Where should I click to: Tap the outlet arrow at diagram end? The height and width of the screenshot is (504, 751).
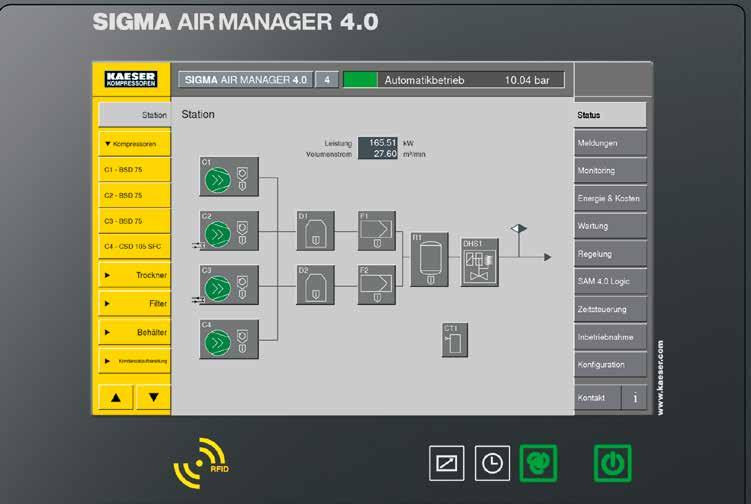tap(547, 257)
